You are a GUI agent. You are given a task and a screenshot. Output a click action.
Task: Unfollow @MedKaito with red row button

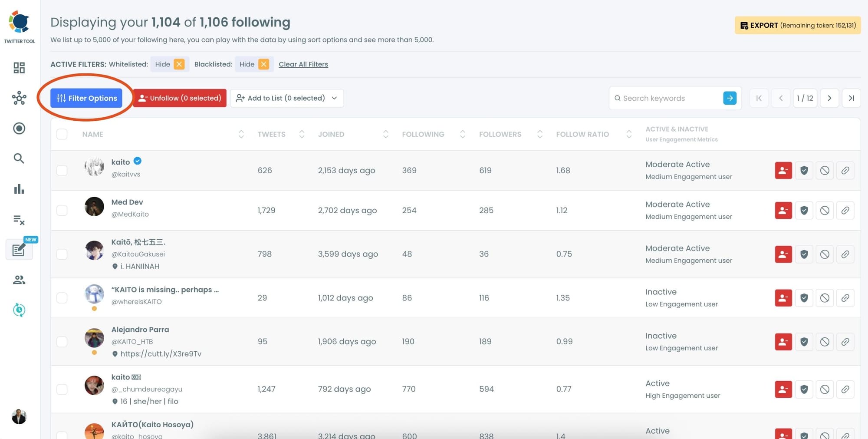click(783, 211)
